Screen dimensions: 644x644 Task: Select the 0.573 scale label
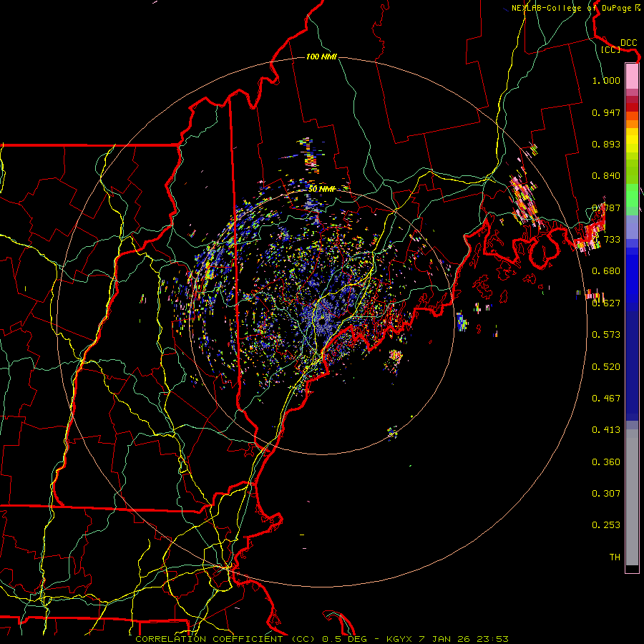tap(606, 335)
